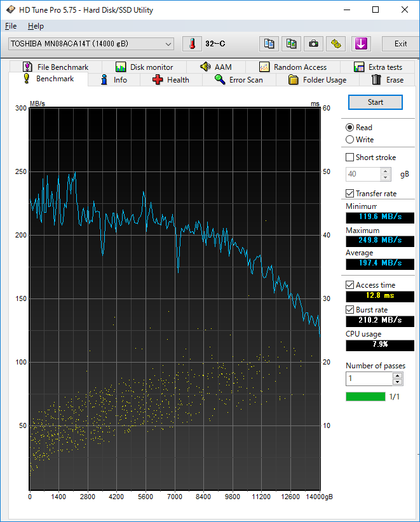Click the purple down-arrow minimize-to-tray icon
Screen dimensions: 420x522
click(x=361, y=44)
